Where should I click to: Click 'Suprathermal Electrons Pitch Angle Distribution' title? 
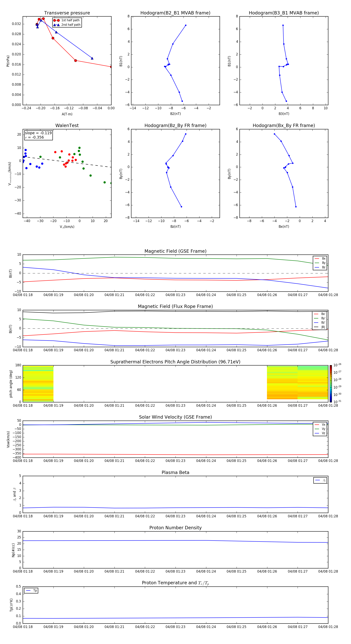(175, 362)
